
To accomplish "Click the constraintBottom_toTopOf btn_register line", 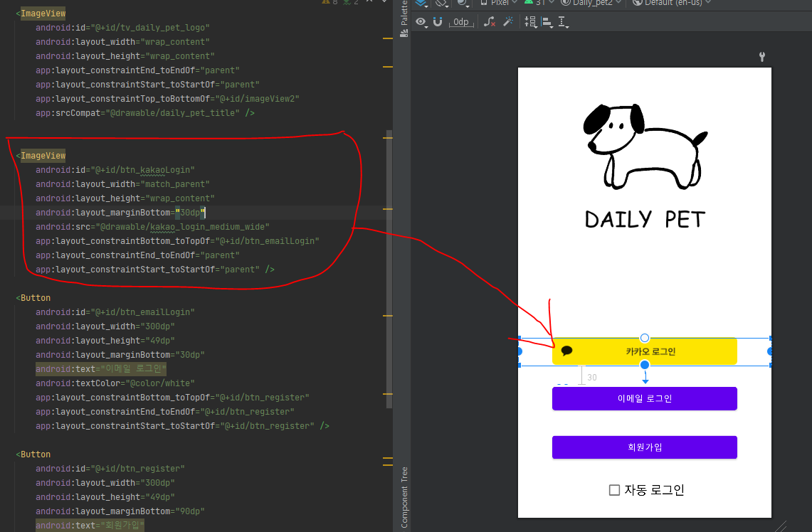I will [172, 398].
